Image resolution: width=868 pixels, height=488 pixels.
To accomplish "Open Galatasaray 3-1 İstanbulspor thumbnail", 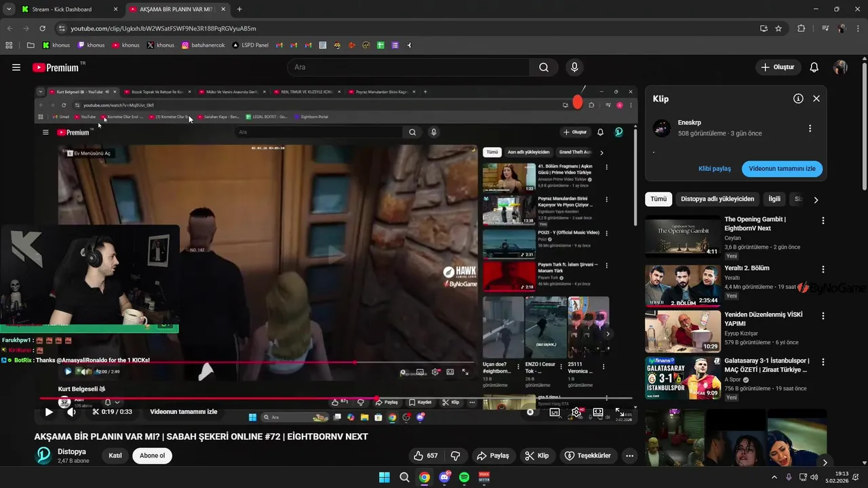I will pyautogui.click(x=683, y=378).
